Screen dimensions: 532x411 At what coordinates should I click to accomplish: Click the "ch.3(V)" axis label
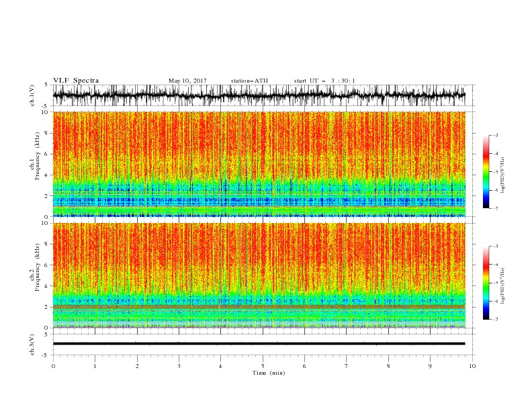point(32,345)
